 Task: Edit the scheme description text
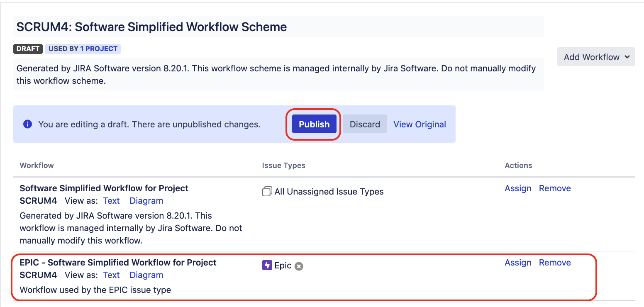click(x=278, y=74)
